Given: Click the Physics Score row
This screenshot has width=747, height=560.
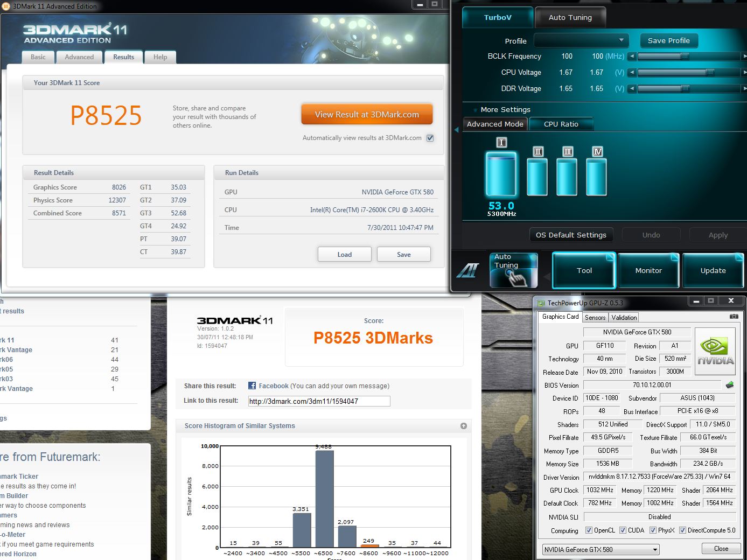Looking at the screenshot, I should click(x=80, y=200).
